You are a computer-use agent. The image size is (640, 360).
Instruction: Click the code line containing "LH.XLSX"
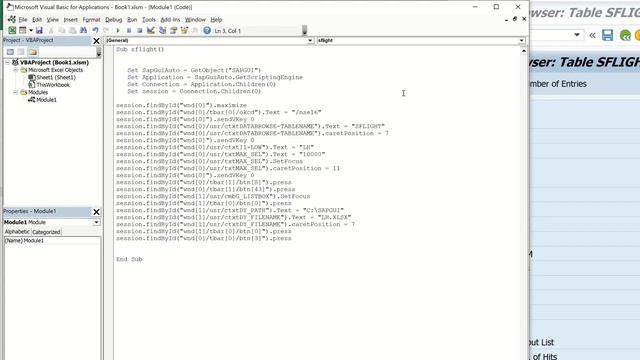tap(233, 218)
